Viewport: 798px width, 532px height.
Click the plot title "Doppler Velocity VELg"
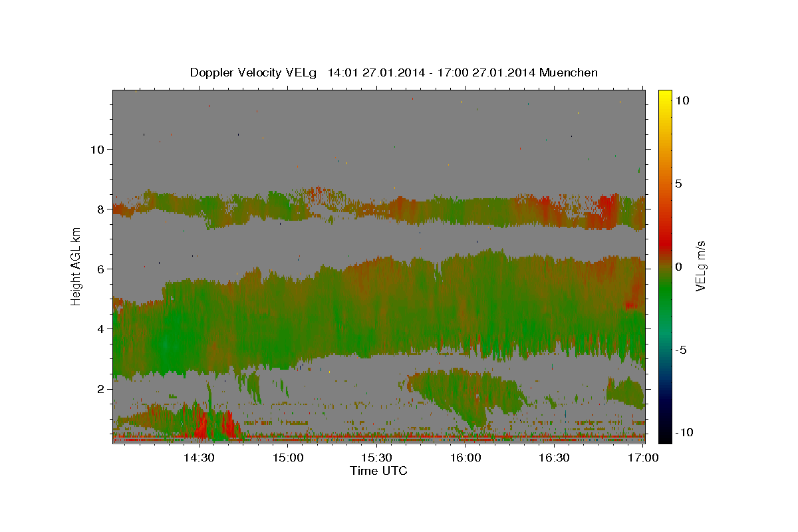pos(255,72)
